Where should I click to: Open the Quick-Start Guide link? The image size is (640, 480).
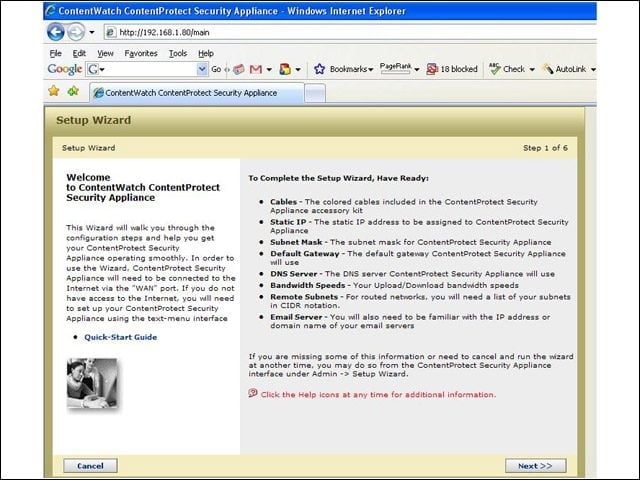(120, 337)
